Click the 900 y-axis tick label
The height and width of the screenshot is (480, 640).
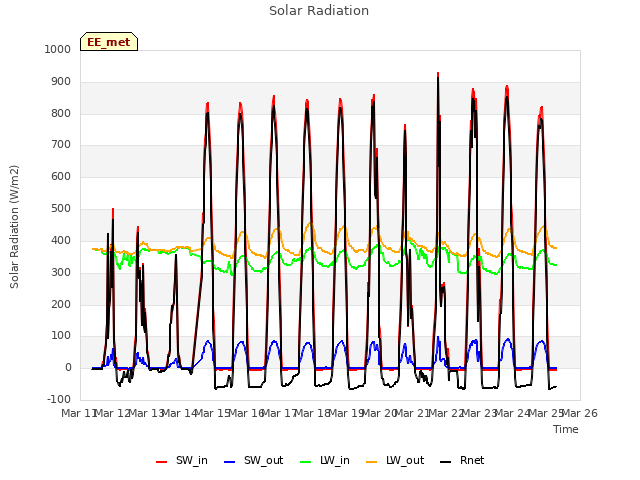click(61, 82)
